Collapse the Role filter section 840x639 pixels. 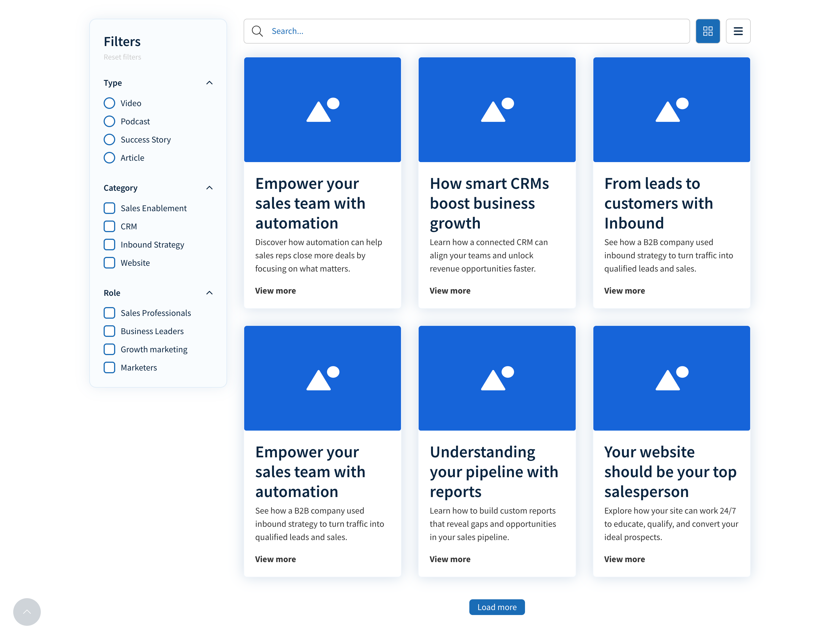(209, 293)
